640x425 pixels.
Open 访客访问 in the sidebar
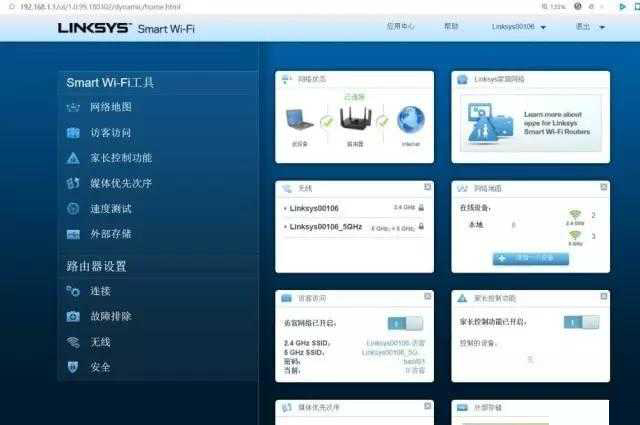pos(111,133)
